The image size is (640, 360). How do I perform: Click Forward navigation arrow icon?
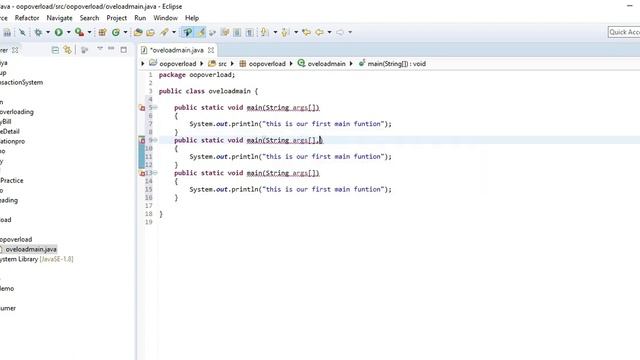340,32
